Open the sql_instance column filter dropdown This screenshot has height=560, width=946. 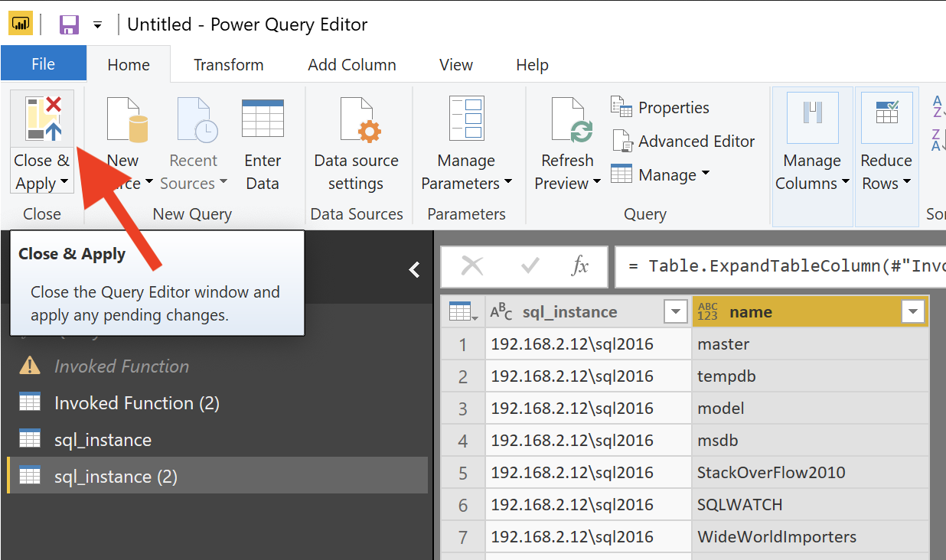[x=675, y=311]
